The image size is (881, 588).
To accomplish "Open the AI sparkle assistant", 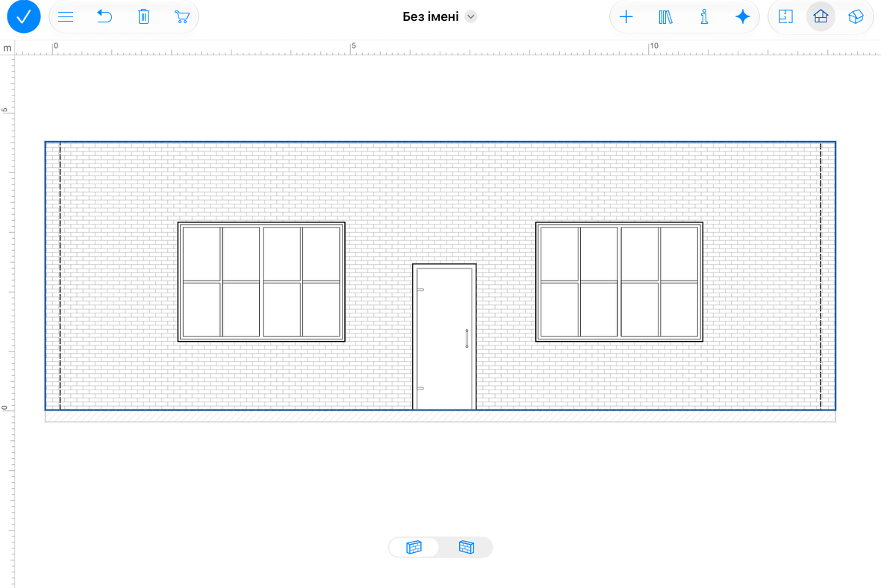I will tap(743, 17).
